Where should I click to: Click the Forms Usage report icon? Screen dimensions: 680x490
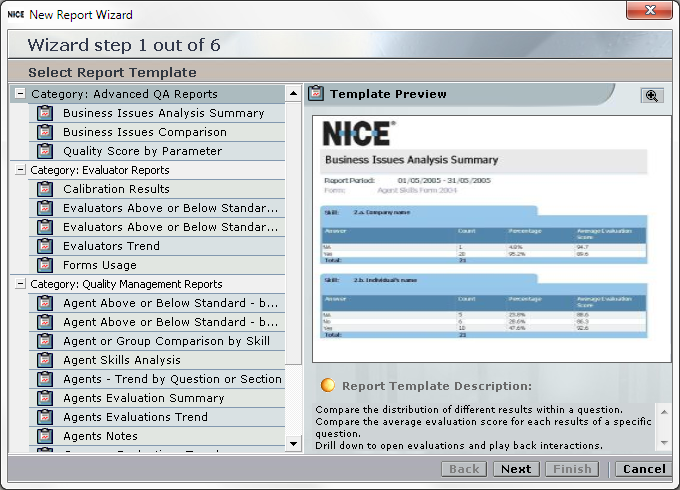coord(45,265)
